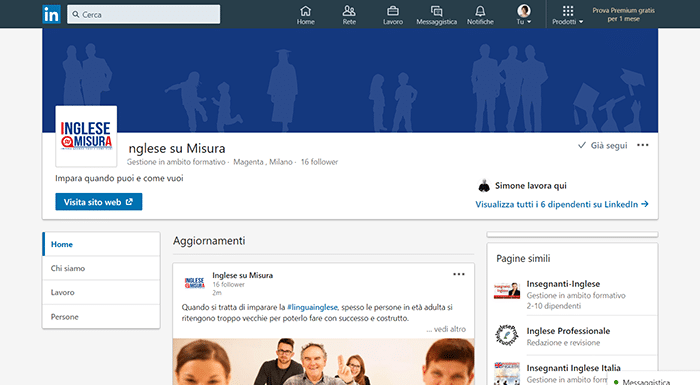Open the post author name Inglese su Misura

tap(242, 275)
